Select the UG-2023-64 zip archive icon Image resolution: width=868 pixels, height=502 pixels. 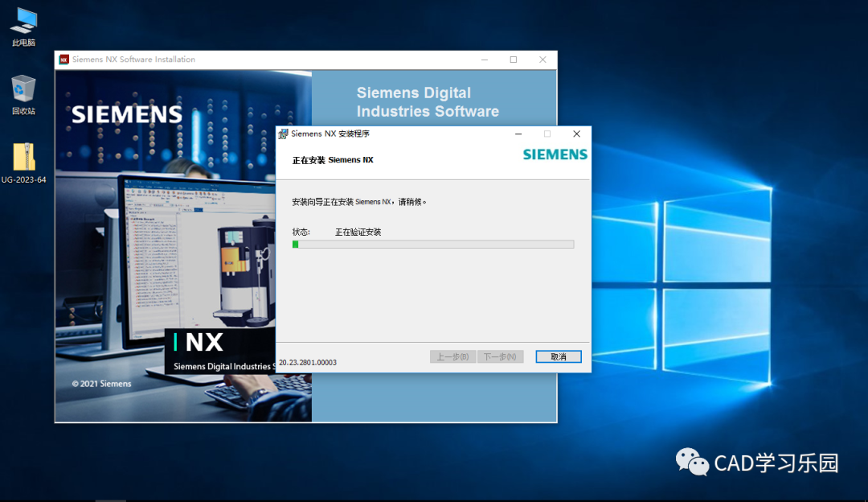point(24,163)
